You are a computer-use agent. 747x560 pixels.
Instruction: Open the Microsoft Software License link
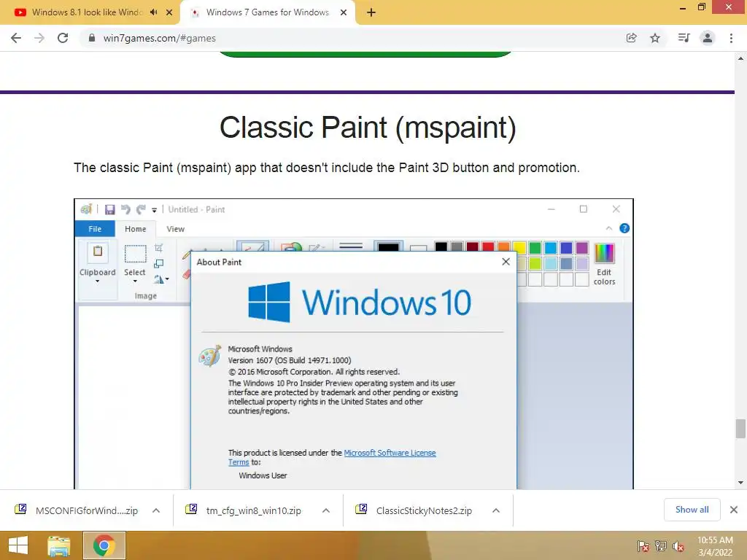tap(390, 453)
